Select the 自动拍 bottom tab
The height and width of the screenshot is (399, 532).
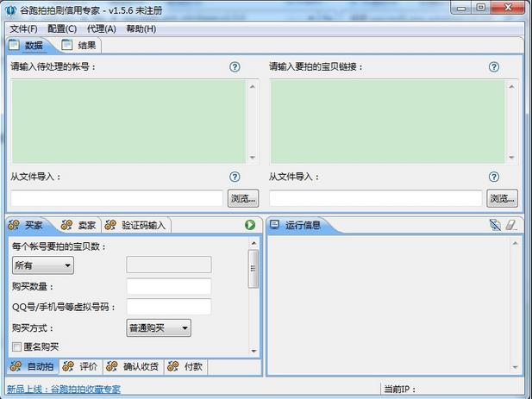tap(33, 366)
